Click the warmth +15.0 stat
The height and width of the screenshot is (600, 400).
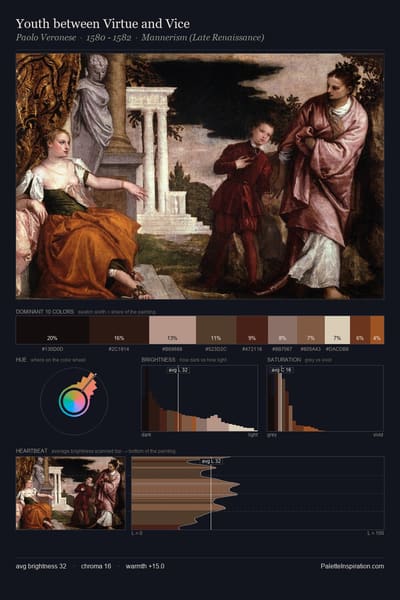point(145,566)
